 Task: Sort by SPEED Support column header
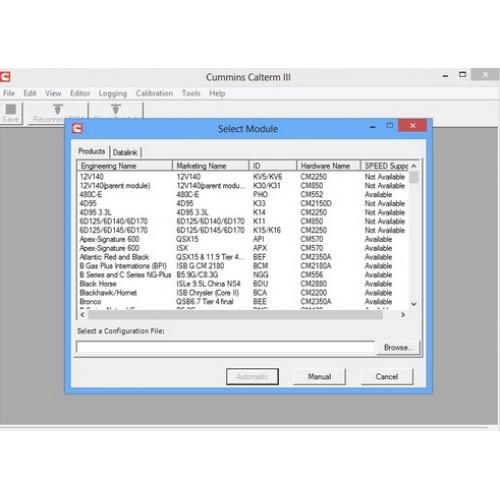click(x=385, y=166)
